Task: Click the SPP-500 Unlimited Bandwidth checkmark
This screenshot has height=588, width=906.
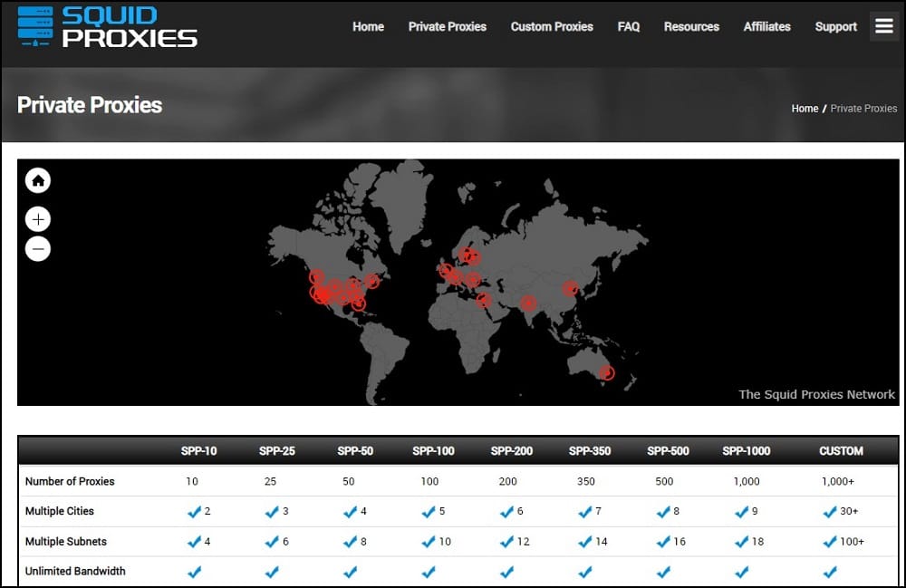Action: pyautogui.click(x=663, y=572)
